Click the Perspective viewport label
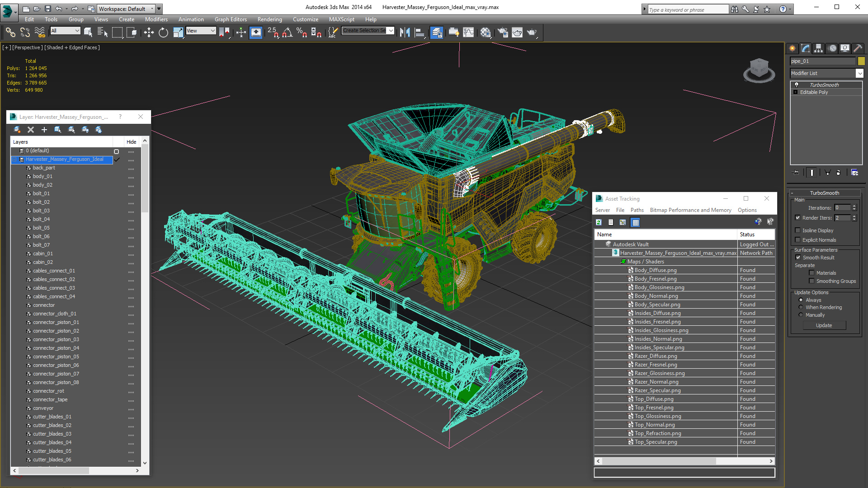Image resolution: width=868 pixels, height=488 pixels. coord(27,47)
